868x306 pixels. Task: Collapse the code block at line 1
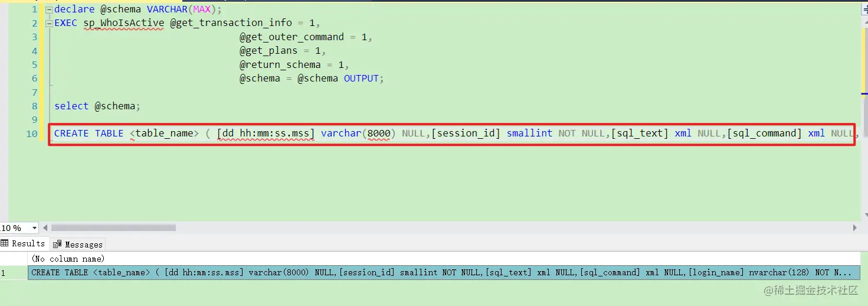click(49, 9)
